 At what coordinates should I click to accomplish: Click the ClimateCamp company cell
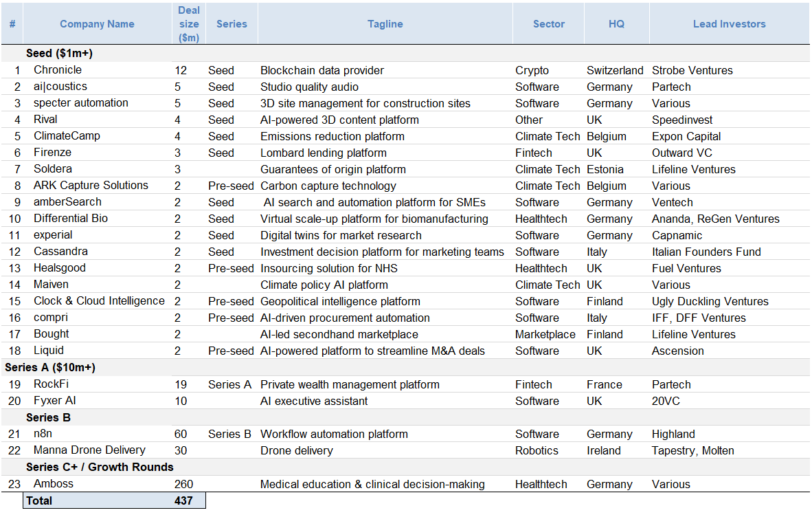67,136
